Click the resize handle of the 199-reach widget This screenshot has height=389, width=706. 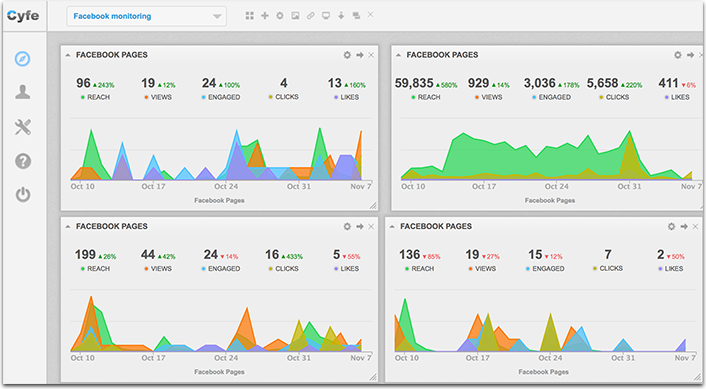[373, 377]
